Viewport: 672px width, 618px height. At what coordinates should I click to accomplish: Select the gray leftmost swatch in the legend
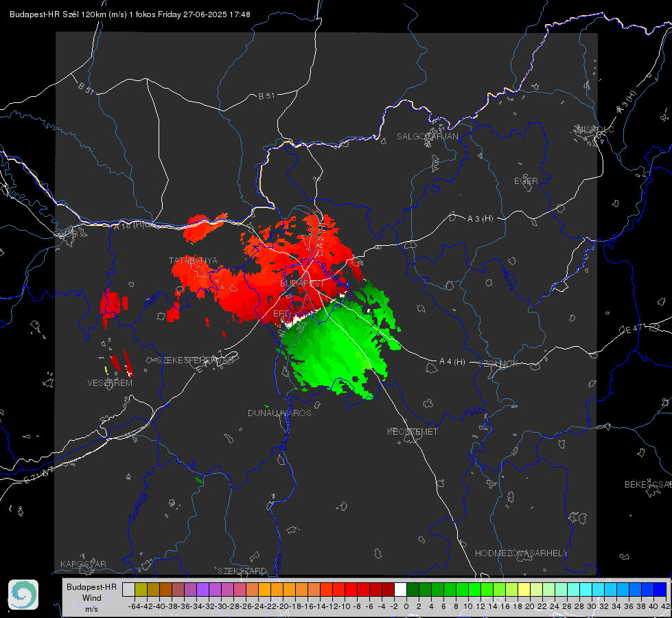pyautogui.click(x=128, y=589)
